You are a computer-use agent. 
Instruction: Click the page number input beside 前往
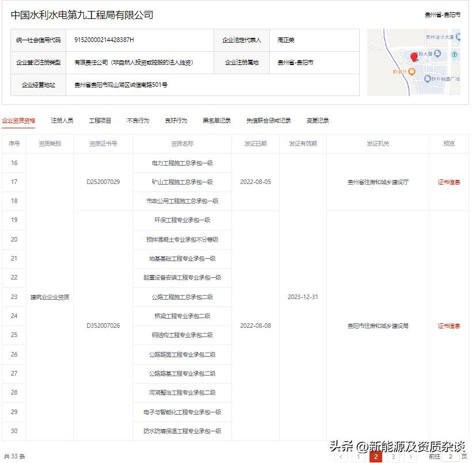click(x=451, y=457)
